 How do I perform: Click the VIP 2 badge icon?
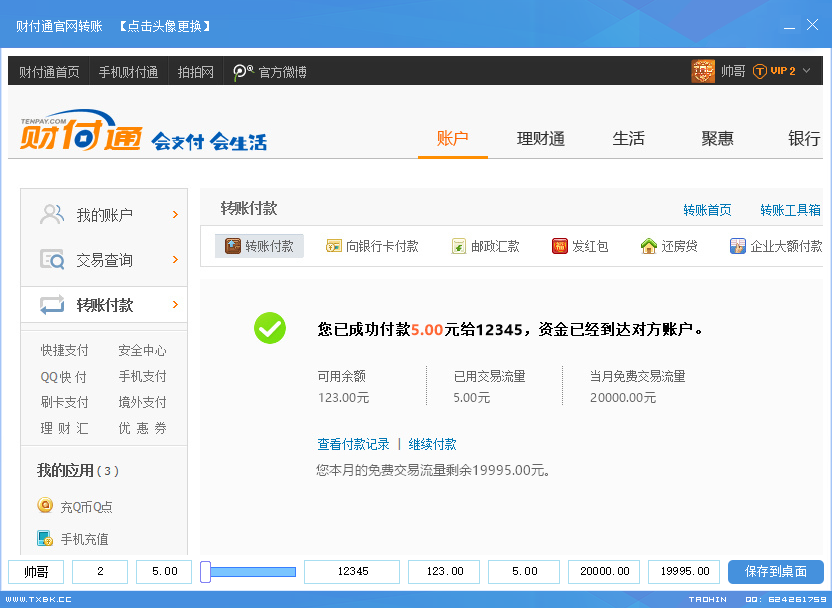(x=760, y=71)
